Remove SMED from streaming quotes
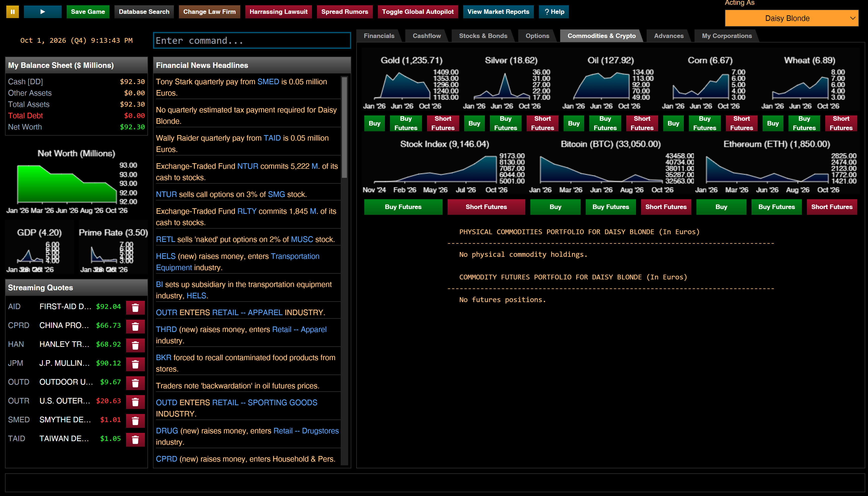 (x=135, y=420)
